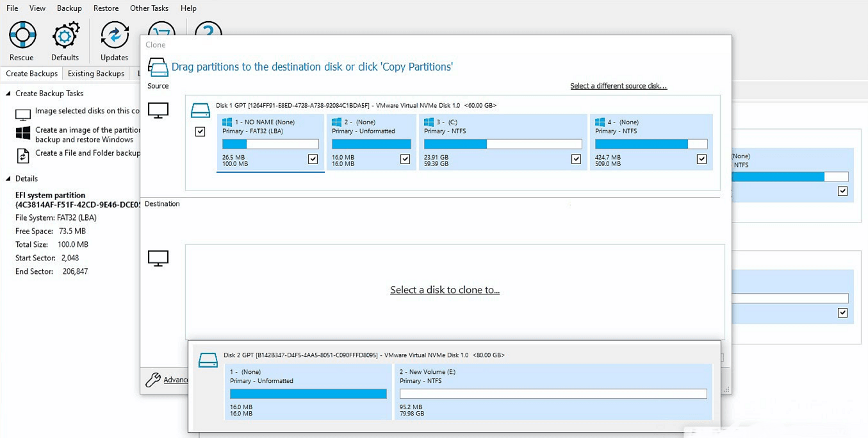Click the shopping cart toolbar icon

point(161,28)
